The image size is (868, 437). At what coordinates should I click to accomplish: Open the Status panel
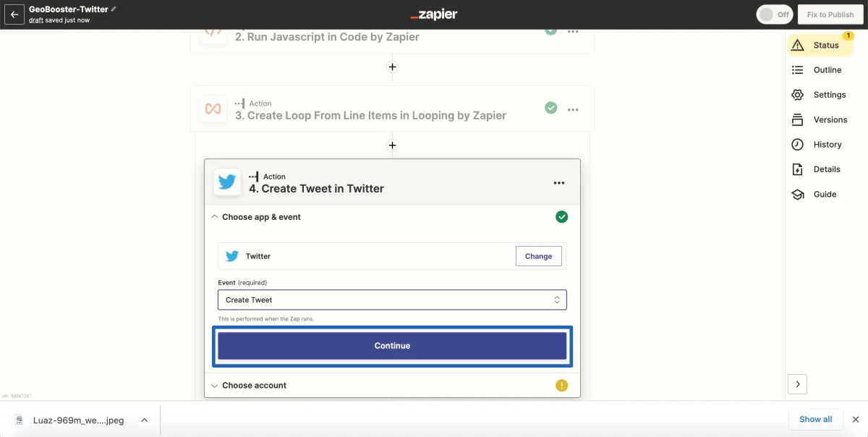pos(820,45)
